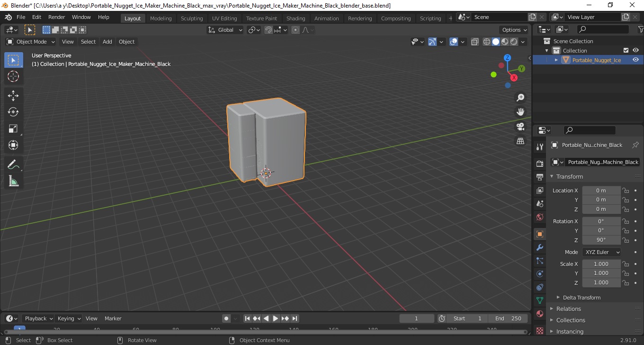Toggle lock on Rotation Z
Viewport: 644px width, 345px height.
click(x=626, y=240)
